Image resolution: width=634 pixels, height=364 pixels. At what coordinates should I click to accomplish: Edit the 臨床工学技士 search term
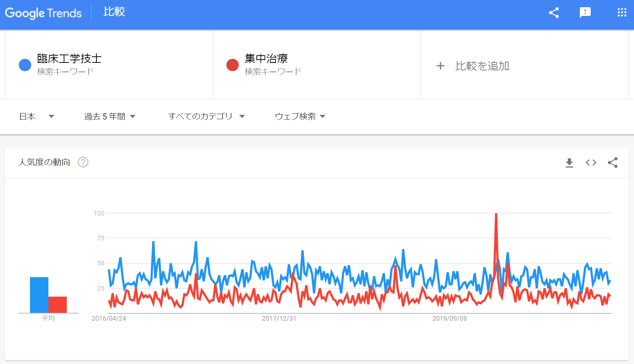69,58
